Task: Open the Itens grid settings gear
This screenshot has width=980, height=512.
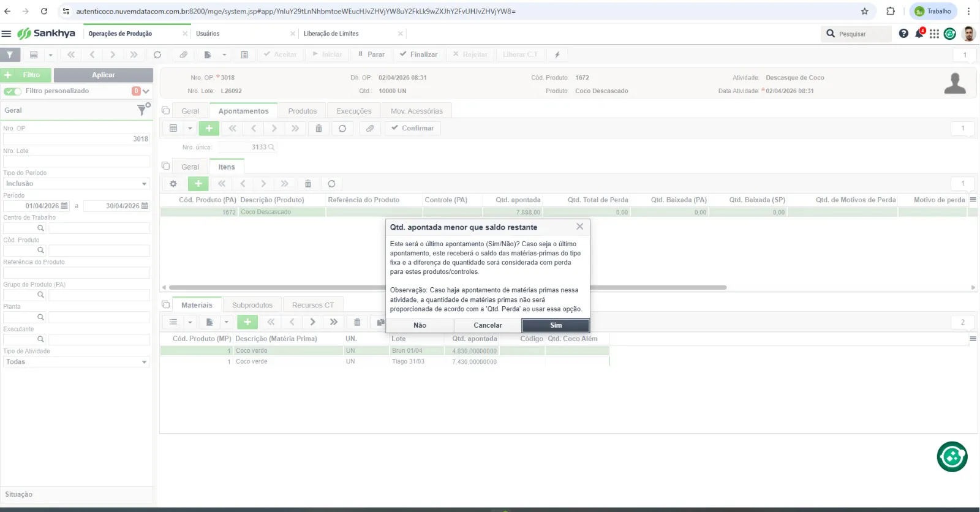Action: tap(173, 184)
